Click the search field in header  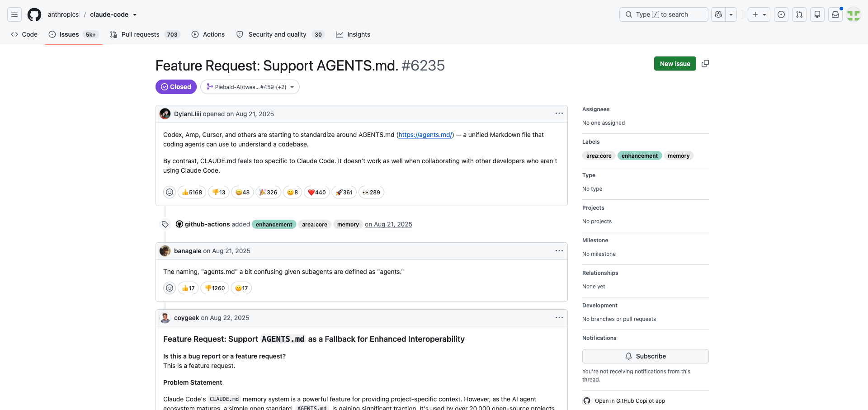click(664, 14)
